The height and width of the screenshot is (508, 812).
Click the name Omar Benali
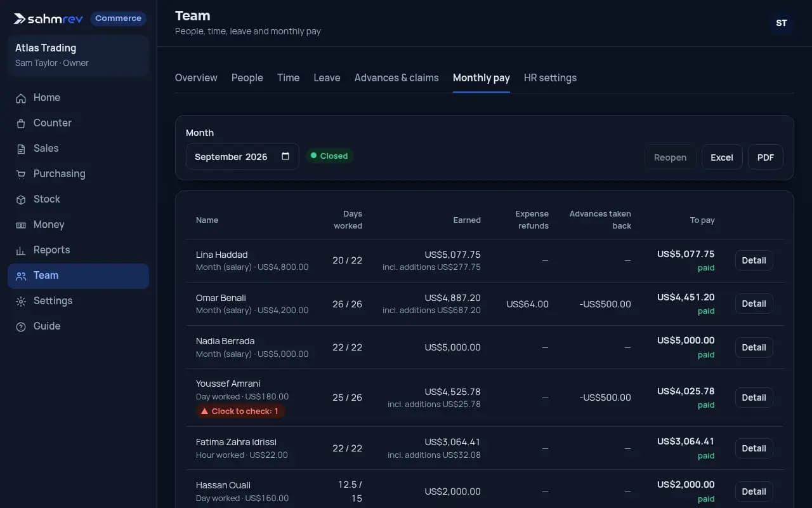coord(221,298)
